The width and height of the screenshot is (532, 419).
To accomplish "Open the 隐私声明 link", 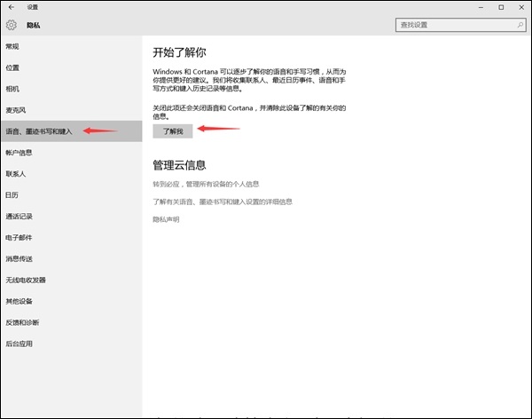I will pos(166,219).
